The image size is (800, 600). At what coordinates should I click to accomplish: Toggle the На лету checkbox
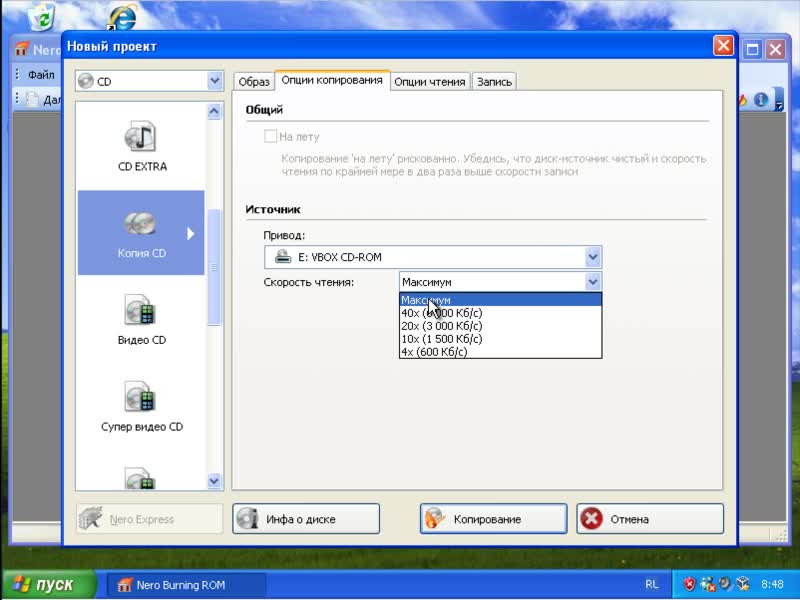[270, 136]
